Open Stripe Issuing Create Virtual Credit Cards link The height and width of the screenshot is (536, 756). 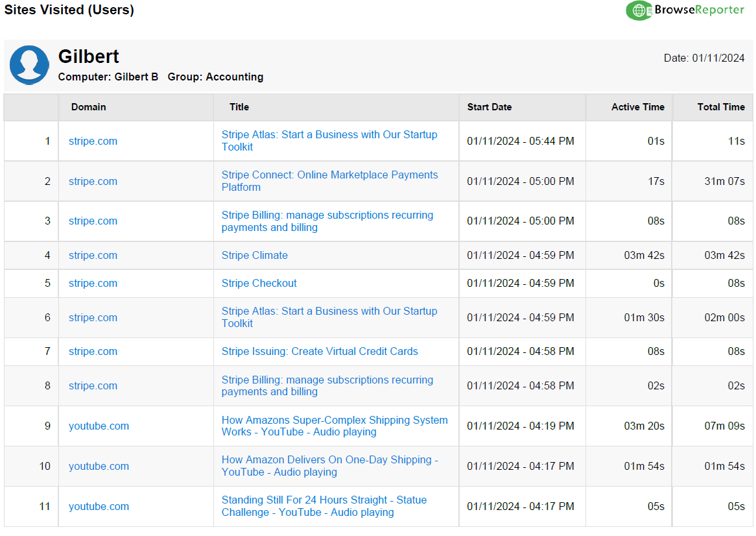click(x=320, y=351)
